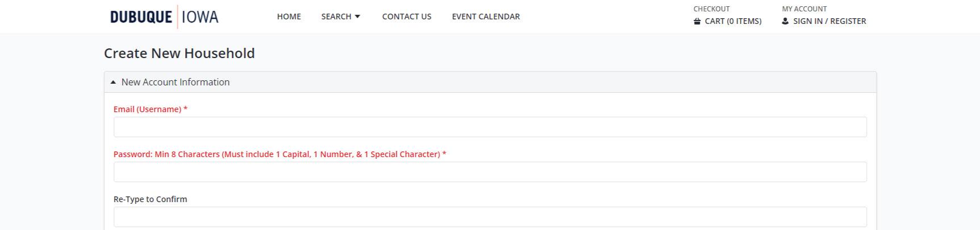Collapse the New Account Information triangle
This screenshot has width=980, height=230.
(x=113, y=82)
